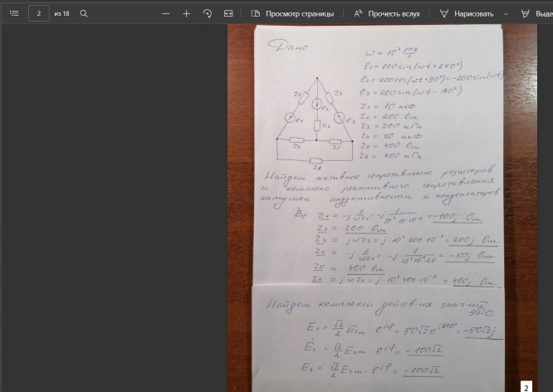The image size is (553, 392).
Task: Open the table of contents sidebar
Action: pyautogui.click(x=14, y=13)
